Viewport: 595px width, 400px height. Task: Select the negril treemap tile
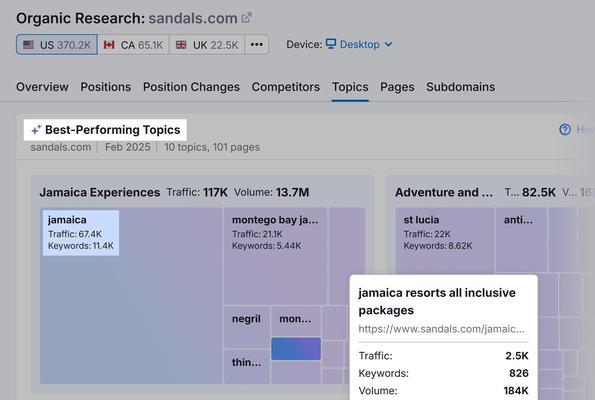tap(247, 327)
